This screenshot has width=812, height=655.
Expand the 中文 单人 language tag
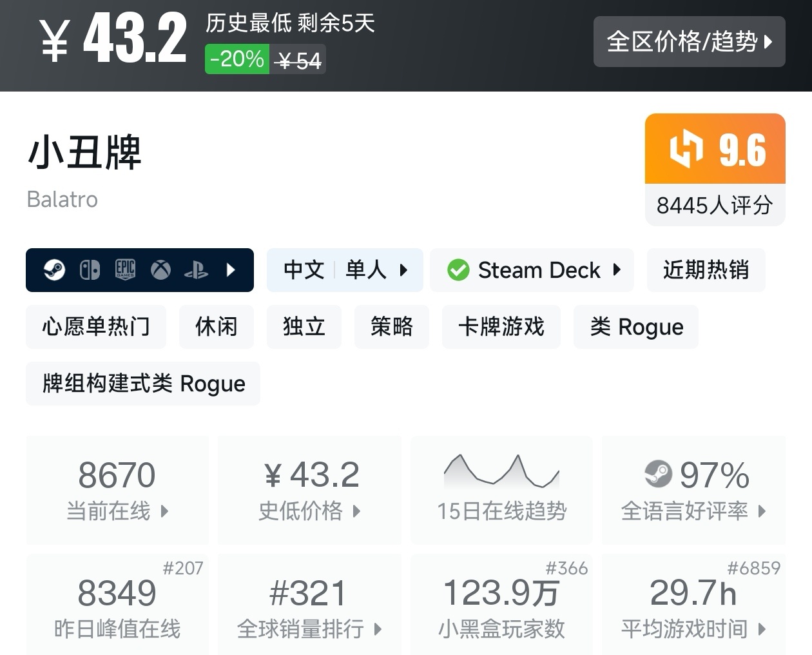pyautogui.click(x=345, y=269)
